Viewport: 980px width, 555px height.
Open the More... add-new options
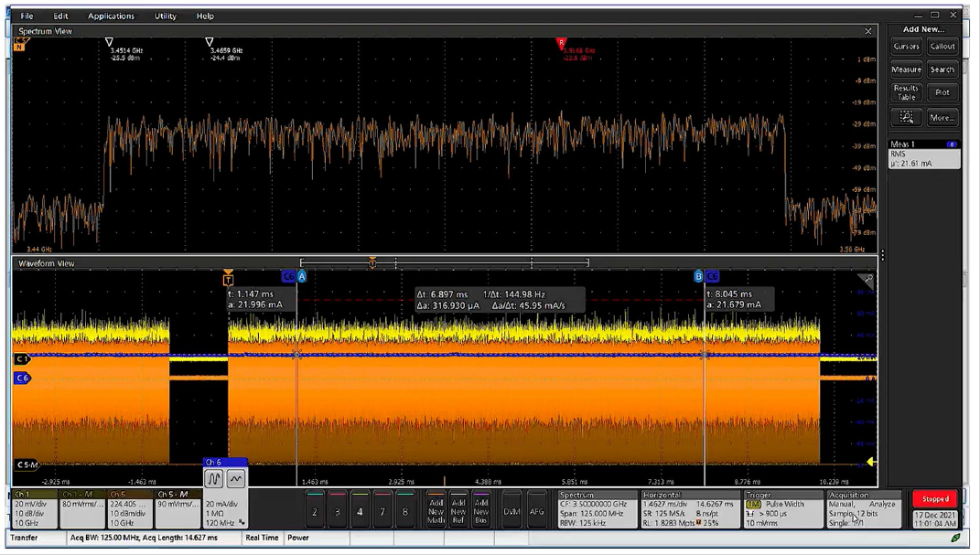(x=942, y=117)
